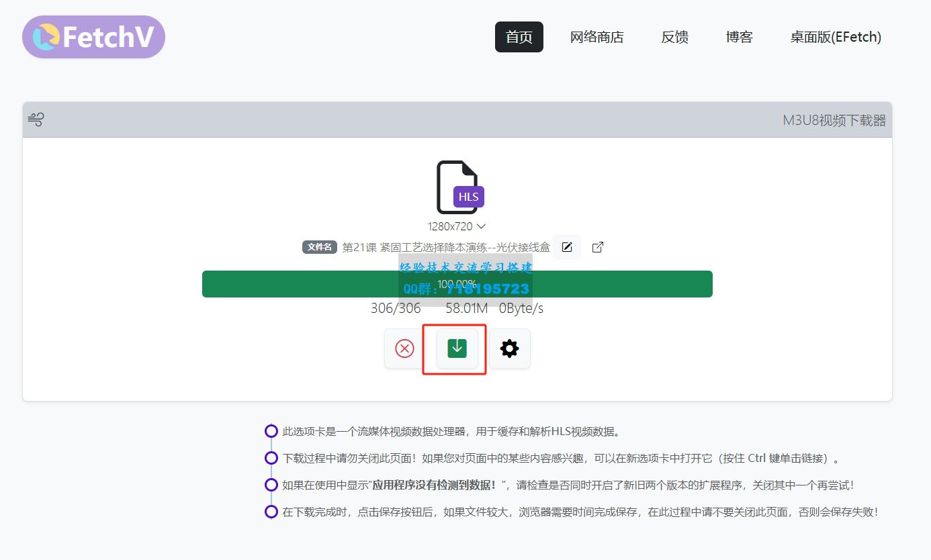Click the 306/306 segment count

coord(396,309)
